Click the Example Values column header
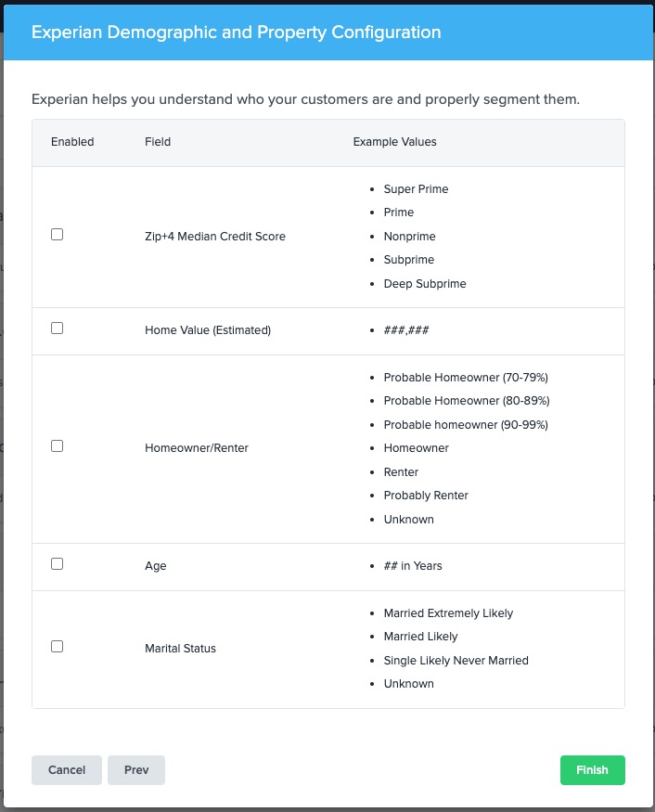 click(x=394, y=142)
